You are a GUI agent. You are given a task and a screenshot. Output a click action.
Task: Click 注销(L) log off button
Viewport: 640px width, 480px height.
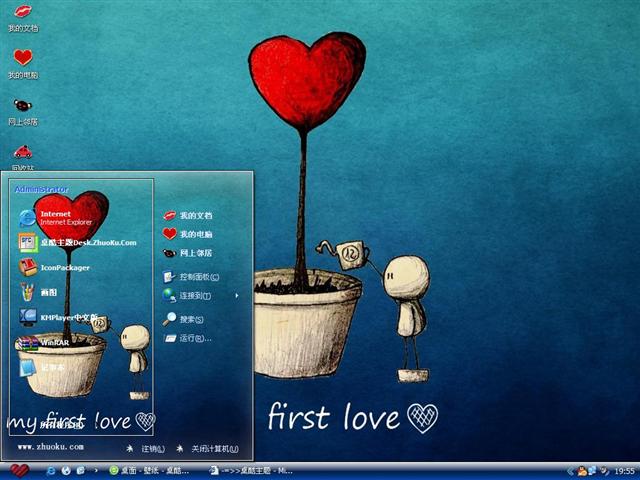click(x=145, y=449)
